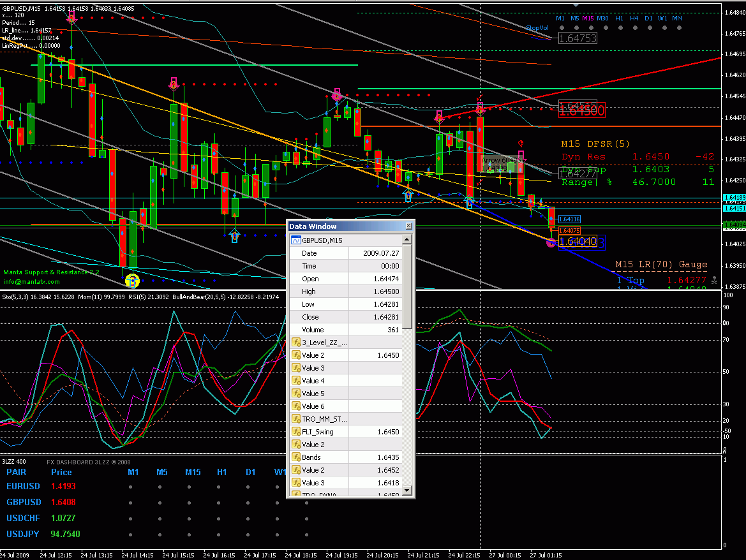
Task: Click the yellow smiley marker at chart low
Action: [132, 280]
